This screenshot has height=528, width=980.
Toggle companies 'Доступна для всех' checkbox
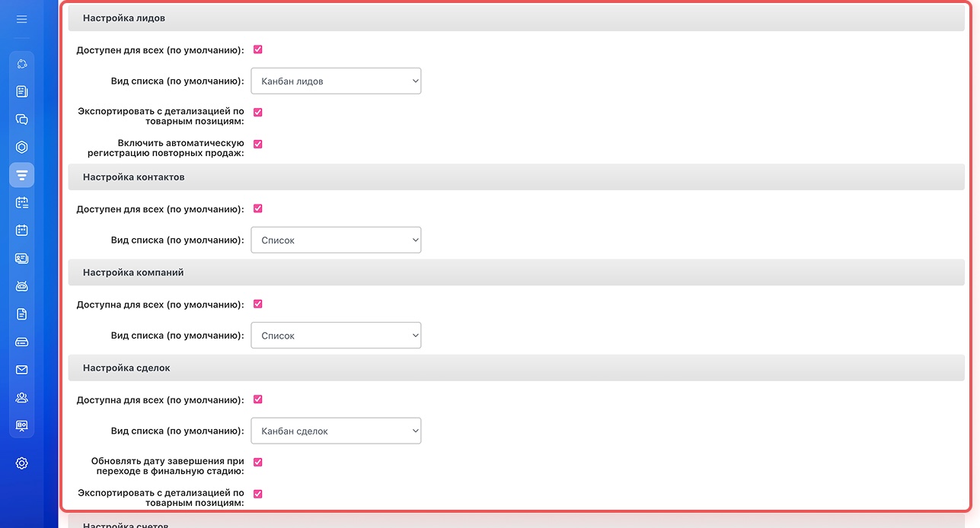(x=257, y=304)
